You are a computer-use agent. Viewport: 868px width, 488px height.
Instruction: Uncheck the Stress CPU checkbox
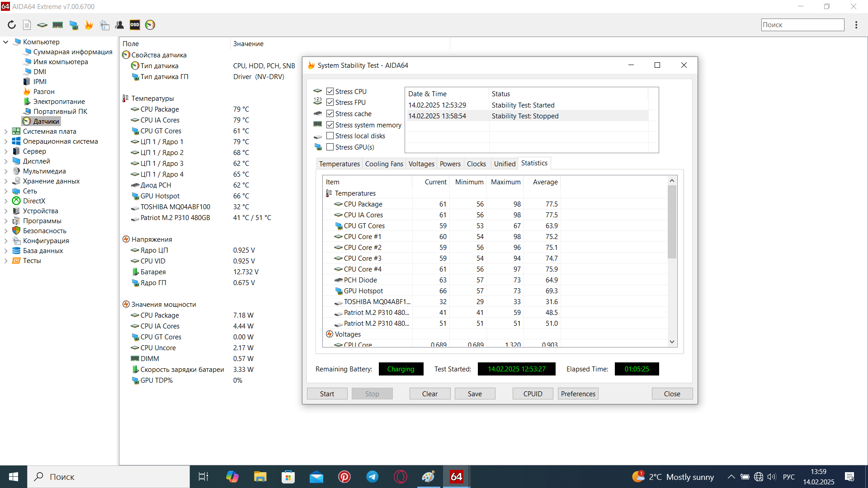point(330,91)
